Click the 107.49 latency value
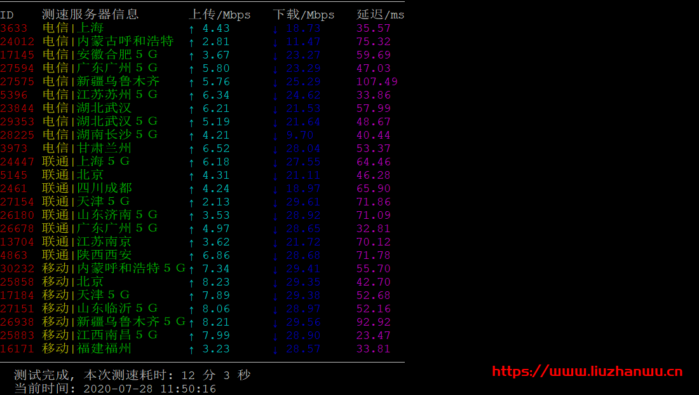This screenshot has height=395, width=699. click(377, 82)
